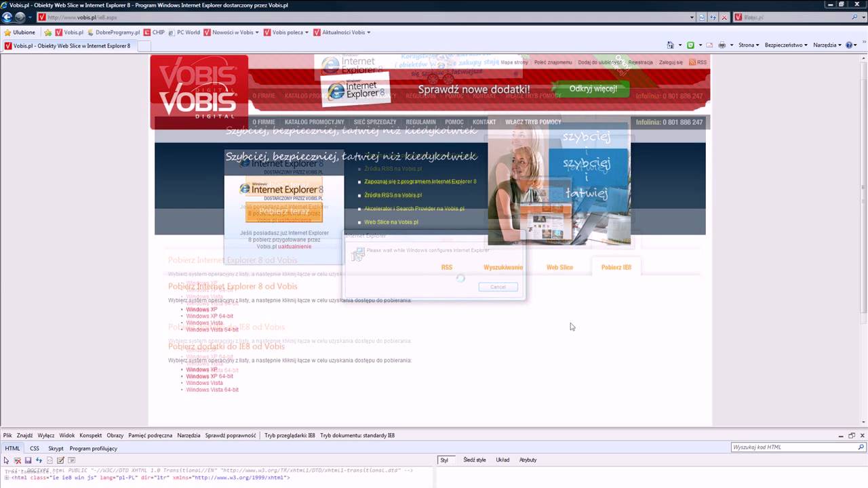Viewport: 868px width, 488px height.
Task: Switch to the Skrypt developer tab
Action: coord(56,449)
